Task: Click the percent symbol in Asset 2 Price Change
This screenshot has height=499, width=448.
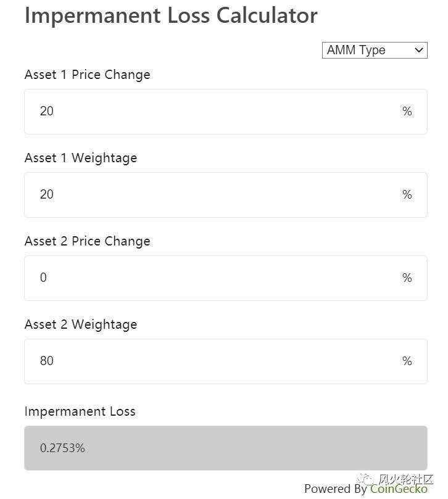Action: tap(407, 278)
